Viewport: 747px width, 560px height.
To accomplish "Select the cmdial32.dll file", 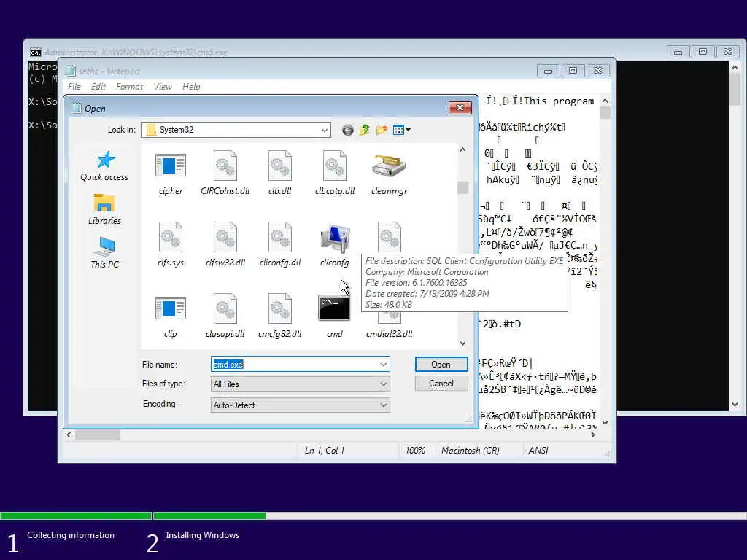I will (389, 327).
